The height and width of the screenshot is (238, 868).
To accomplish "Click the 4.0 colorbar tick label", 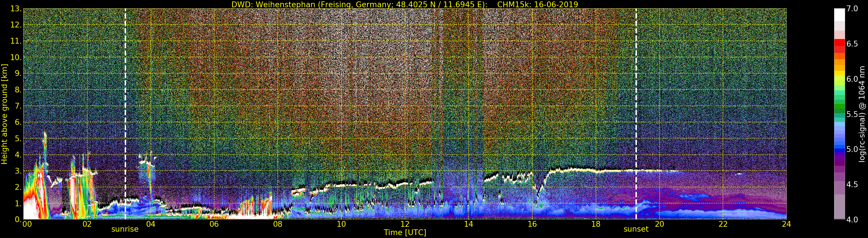I will (852, 220).
